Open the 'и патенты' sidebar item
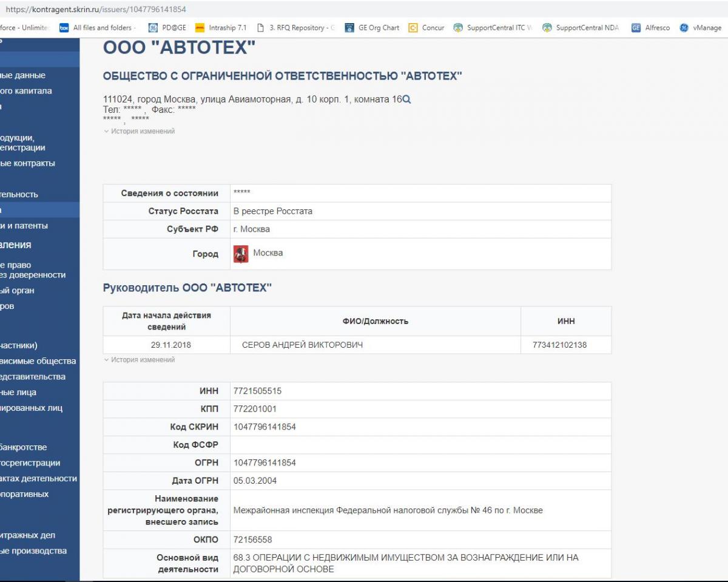This screenshot has height=582, width=728. click(x=24, y=226)
